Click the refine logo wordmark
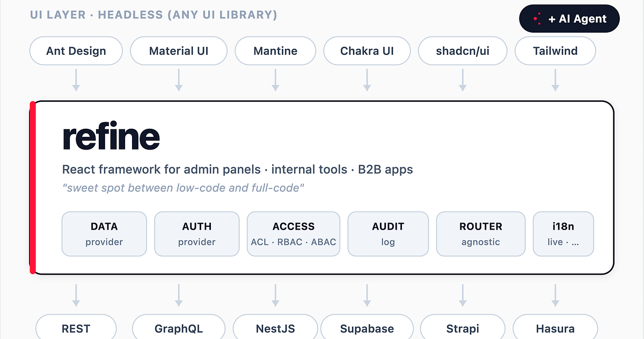The height and width of the screenshot is (339, 644). click(111, 137)
